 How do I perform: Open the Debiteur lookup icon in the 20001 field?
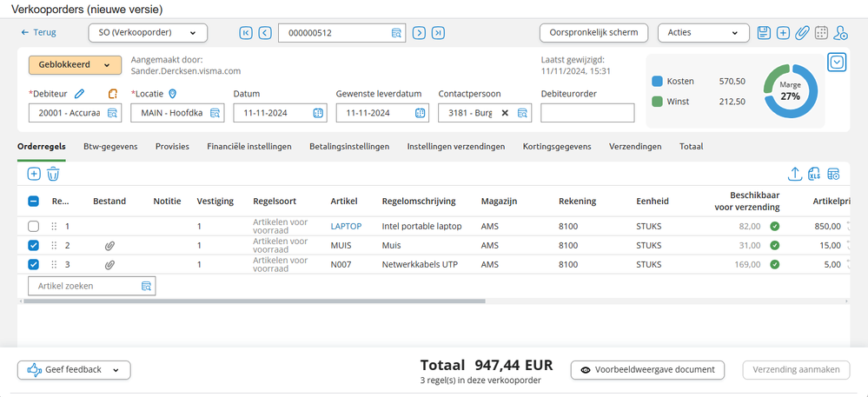(x=112, y=113)
